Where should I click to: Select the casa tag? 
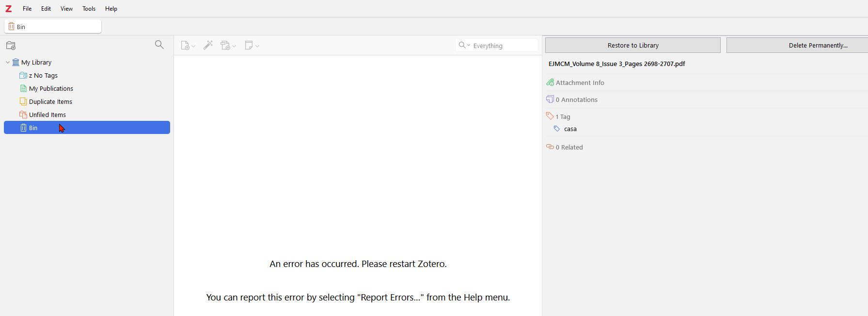tap(570, 129)
